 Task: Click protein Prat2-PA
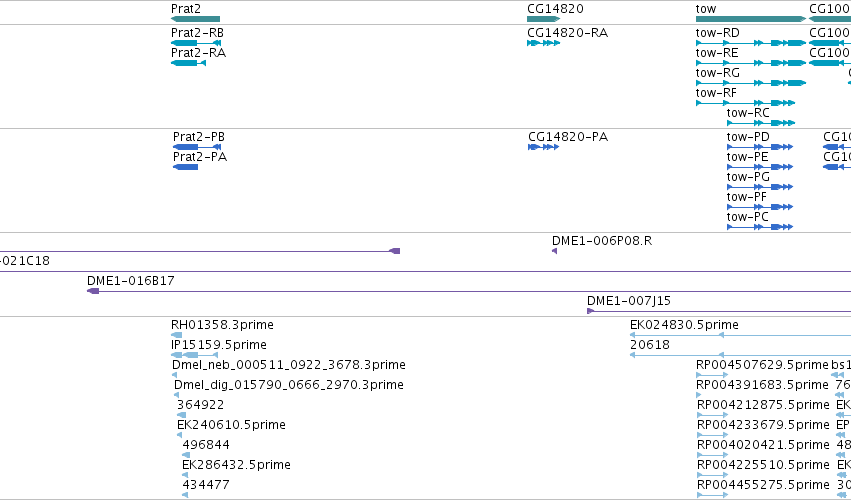[186, 167]
